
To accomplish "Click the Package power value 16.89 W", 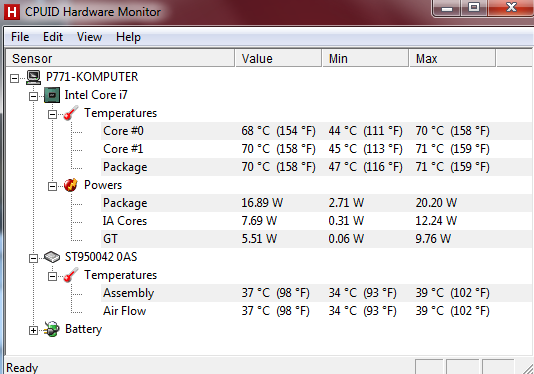I will point(262,203).
